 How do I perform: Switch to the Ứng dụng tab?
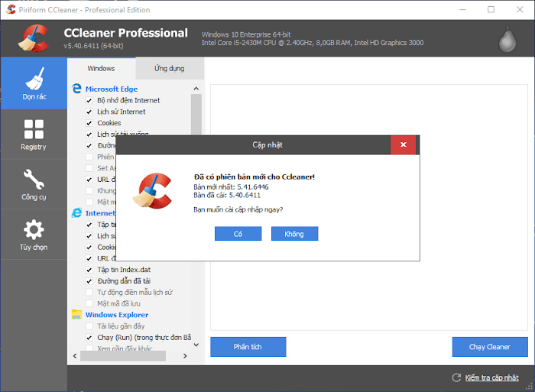click(x=170, y=68)
